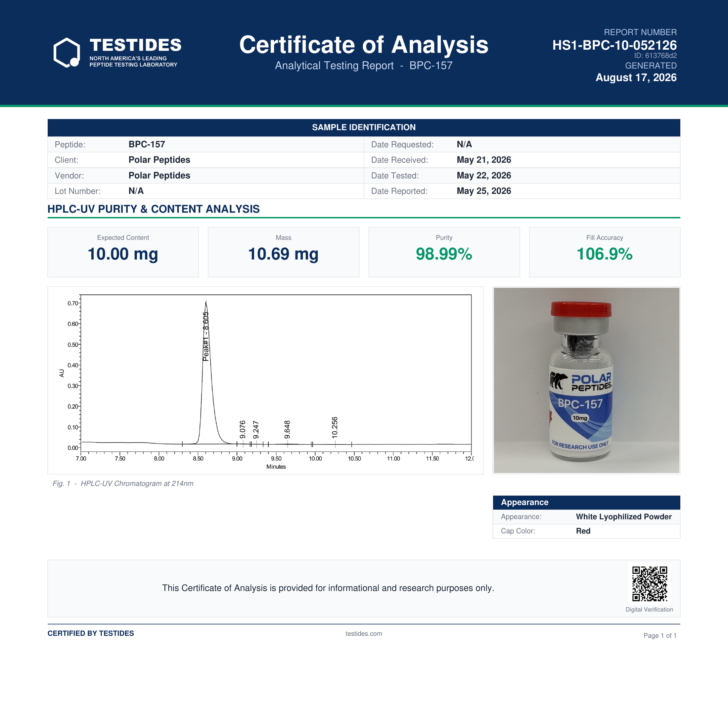
Task: Click the Expected Content 10.00 mg card
Action: 123,252
